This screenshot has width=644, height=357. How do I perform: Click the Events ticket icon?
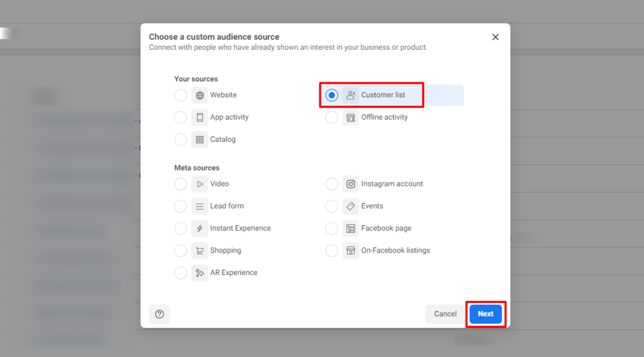(x=351, y=207)
